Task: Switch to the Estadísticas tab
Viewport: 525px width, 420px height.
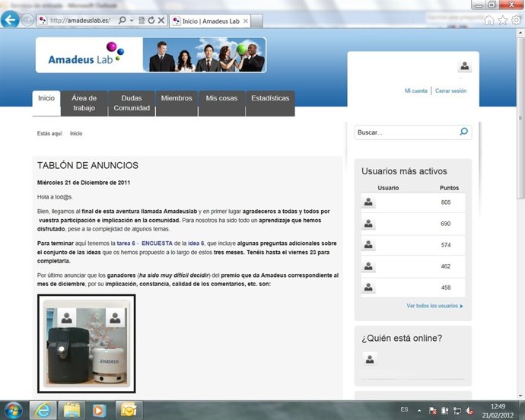Action: tap(270, 98)
